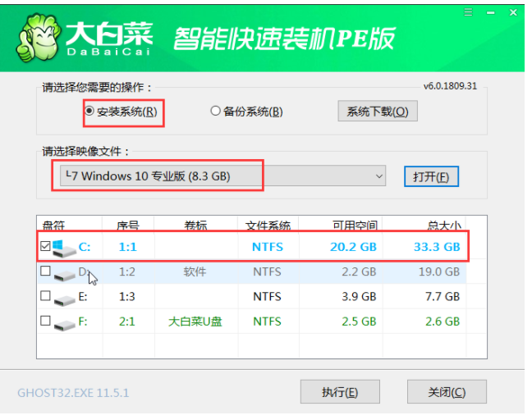Click the 大白菜U盘 volume label cell

click(x=195, y=322)
